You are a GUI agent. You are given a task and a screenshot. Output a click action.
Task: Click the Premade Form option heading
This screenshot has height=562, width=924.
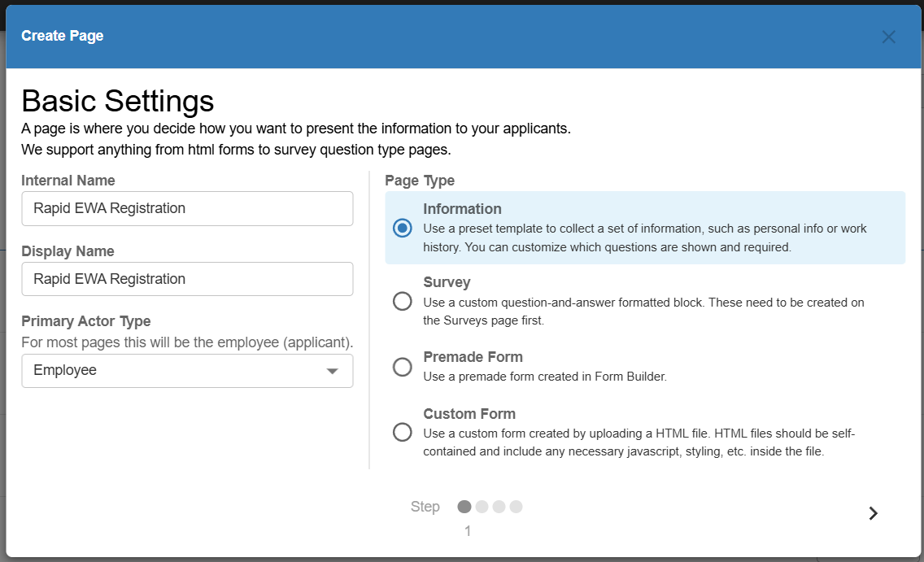click(473, 357)
